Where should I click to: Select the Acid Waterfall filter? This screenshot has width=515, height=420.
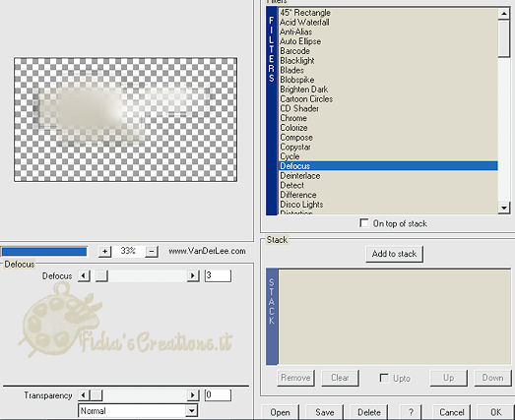(388, 22)
